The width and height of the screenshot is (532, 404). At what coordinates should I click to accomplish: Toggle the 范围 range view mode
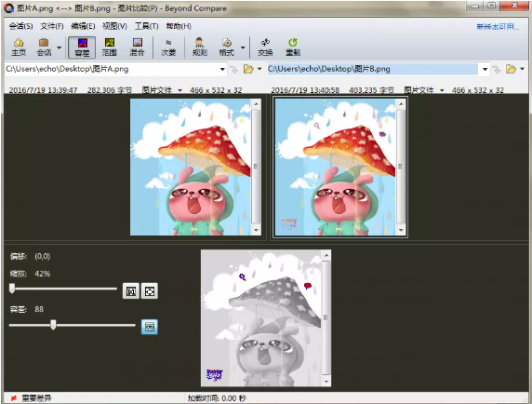point(109,47)
